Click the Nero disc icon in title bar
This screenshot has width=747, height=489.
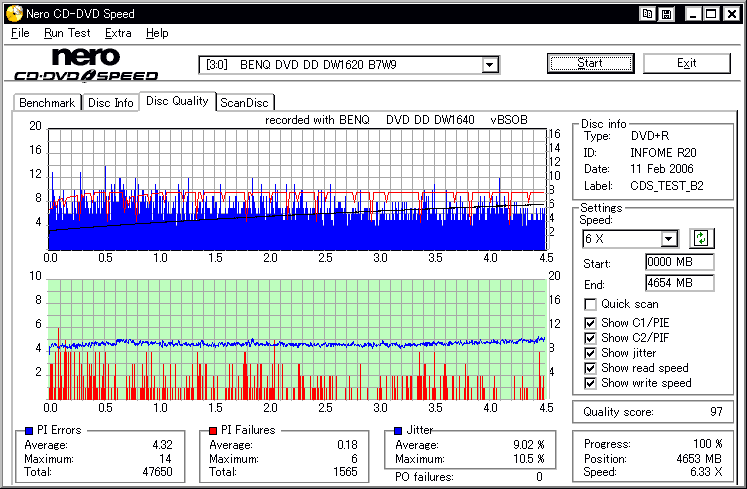(x=12, y=14)
